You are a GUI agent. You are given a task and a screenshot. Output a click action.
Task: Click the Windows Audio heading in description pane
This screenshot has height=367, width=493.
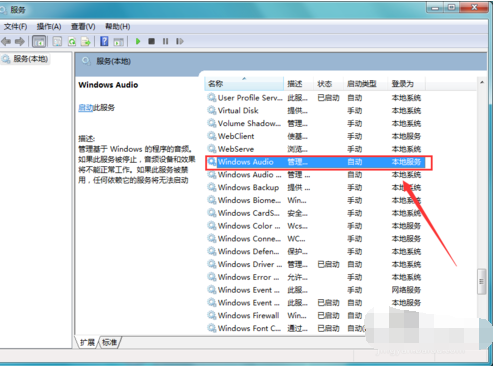(108, 85)
